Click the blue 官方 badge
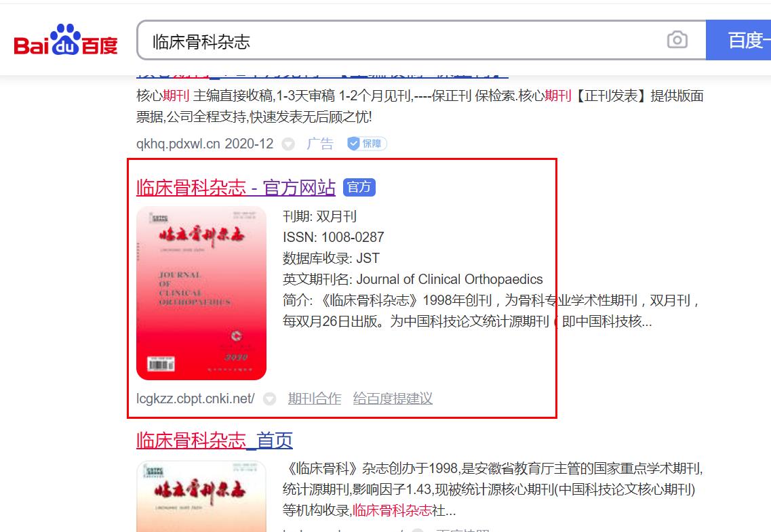Screen dimensions: 771x532 tap(359, 187)
